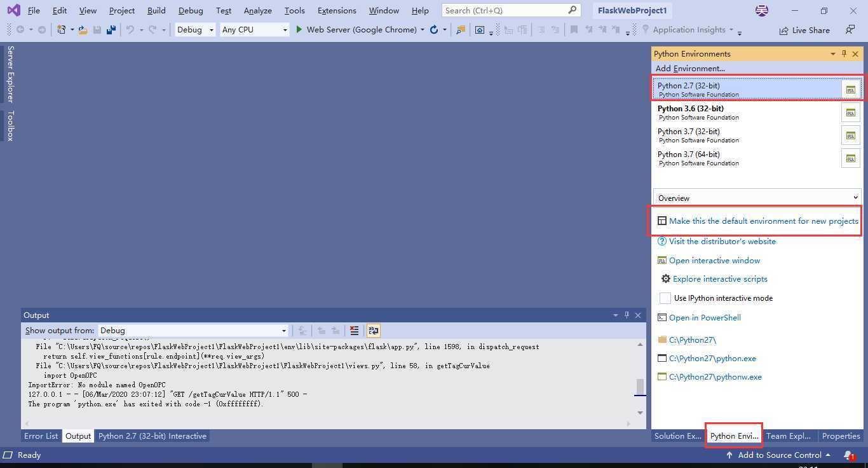Click the notifications bell icon

point(848,455)
